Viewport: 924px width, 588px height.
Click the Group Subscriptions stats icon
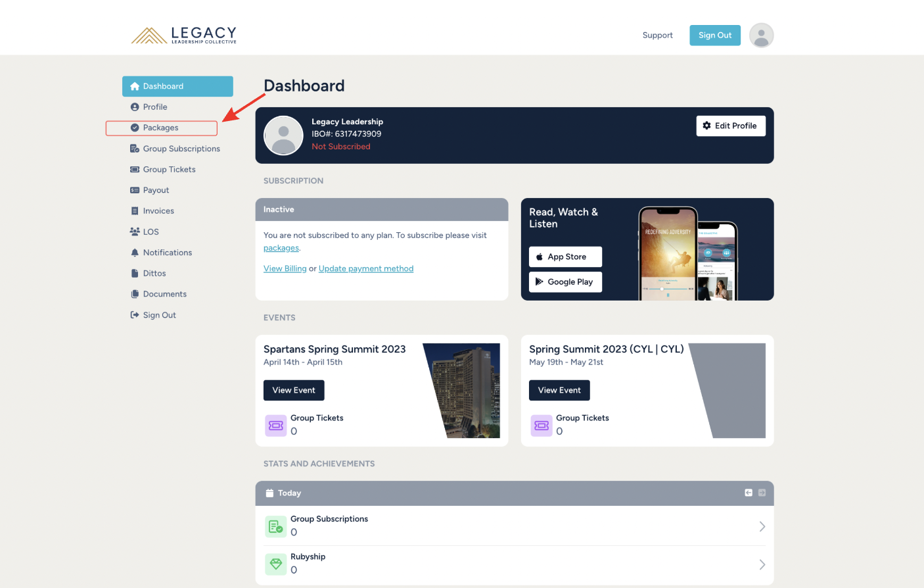(x=275, y=526)
